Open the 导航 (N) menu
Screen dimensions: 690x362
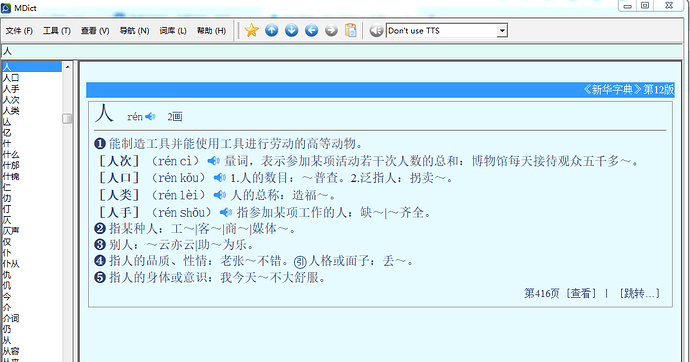click(134, 31)
